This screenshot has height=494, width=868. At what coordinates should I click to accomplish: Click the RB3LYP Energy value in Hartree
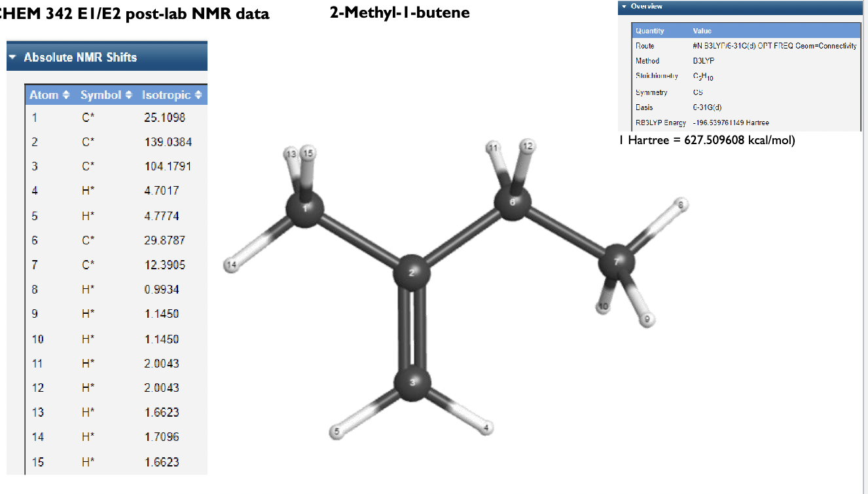coord(731,123)
